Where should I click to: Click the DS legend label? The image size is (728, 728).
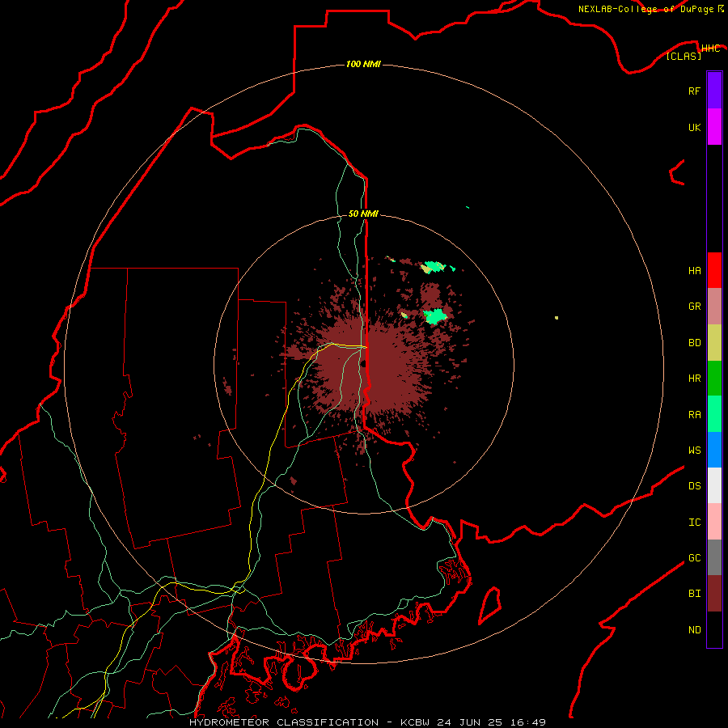click(695, 485)
